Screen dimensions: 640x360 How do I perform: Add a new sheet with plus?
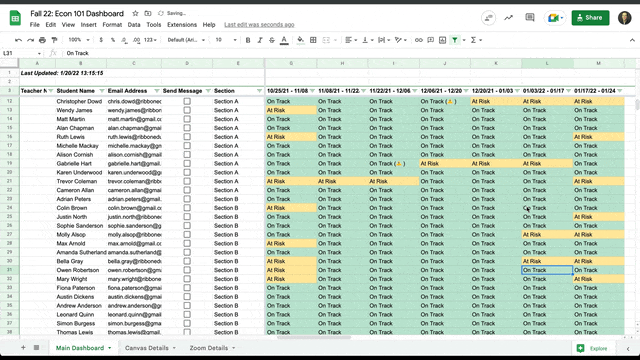click(x=23, y=348)
